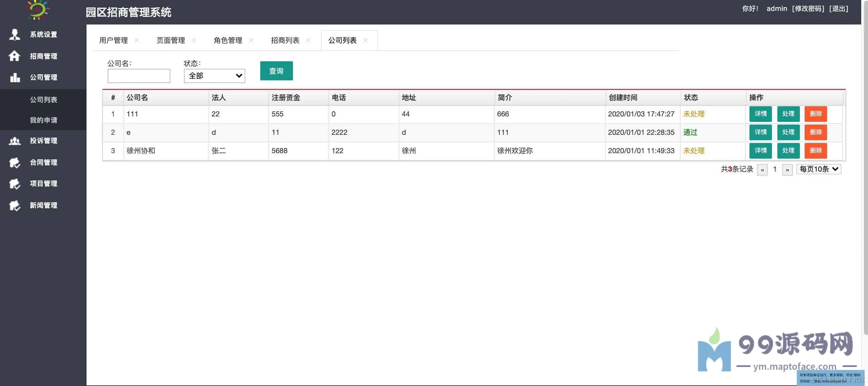
Task: Go to next page with » button
Action: pos(787,170)
